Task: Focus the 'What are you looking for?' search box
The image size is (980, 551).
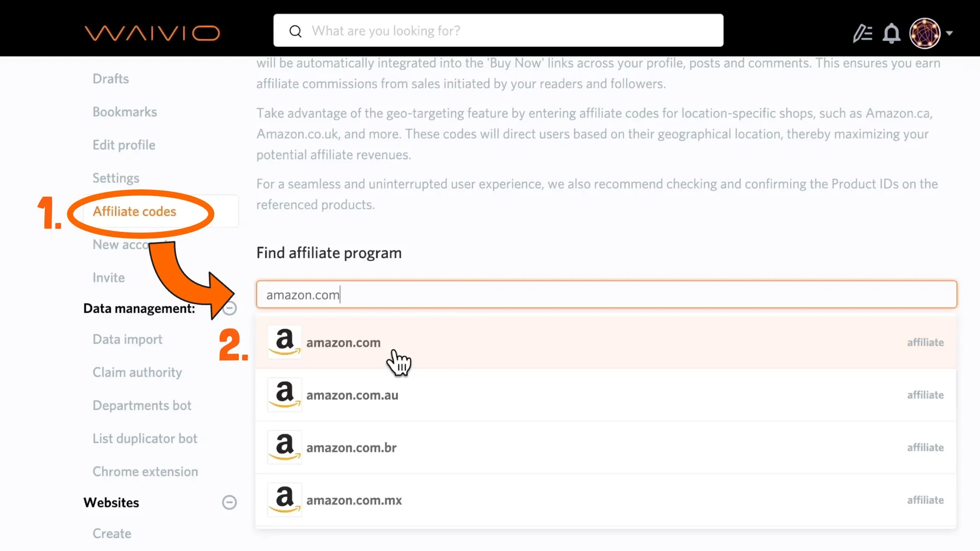Action: (498, 31)
